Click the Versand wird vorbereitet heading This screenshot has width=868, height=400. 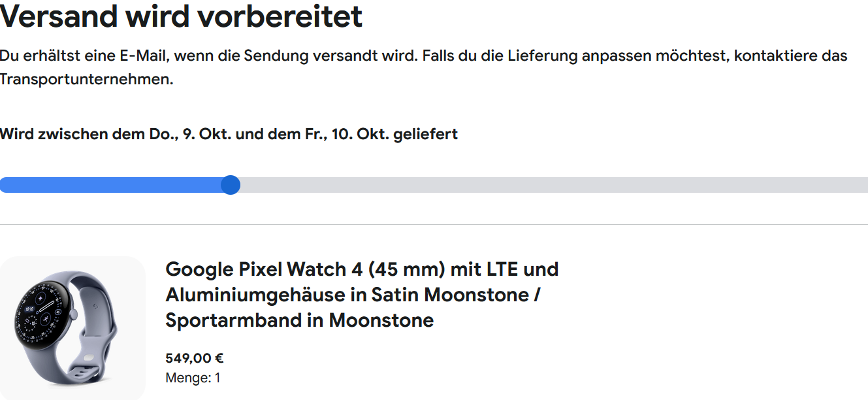[181, 17]
